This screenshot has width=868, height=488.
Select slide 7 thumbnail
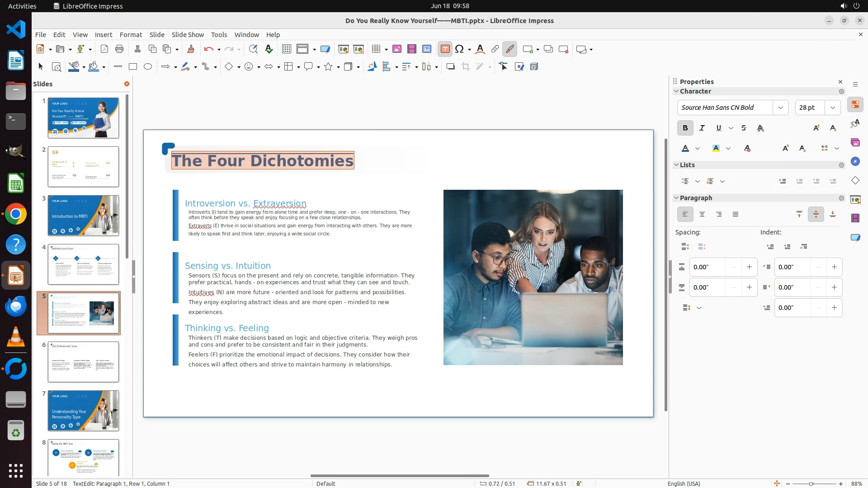[x=83, y=411]
